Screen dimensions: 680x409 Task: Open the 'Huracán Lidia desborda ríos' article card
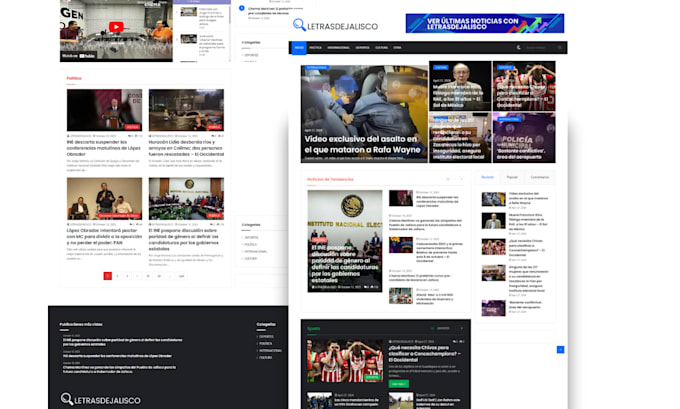(186, 148)
